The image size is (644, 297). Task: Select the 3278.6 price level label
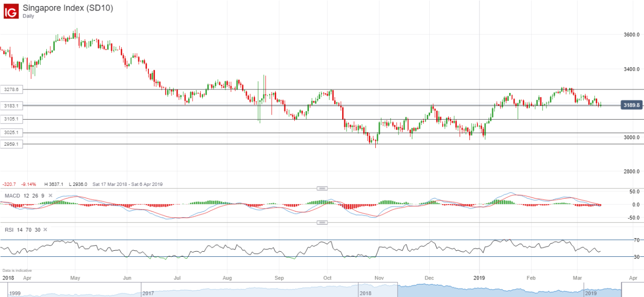[x=11, y=89]
